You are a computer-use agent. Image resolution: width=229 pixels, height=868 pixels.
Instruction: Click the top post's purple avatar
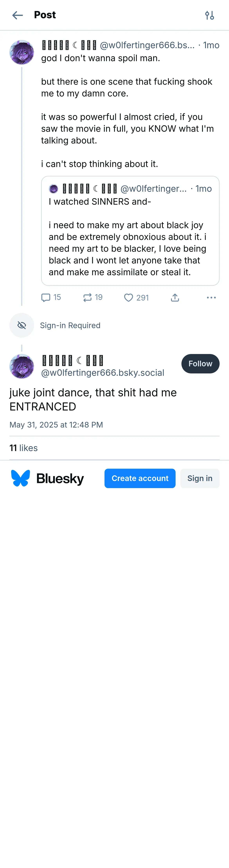(22, 52)
